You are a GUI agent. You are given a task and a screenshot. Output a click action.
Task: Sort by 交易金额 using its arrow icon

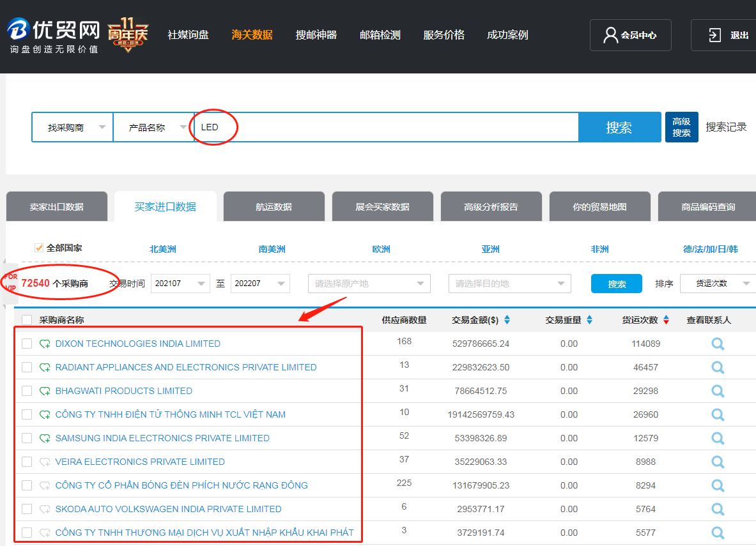(507, 319)
